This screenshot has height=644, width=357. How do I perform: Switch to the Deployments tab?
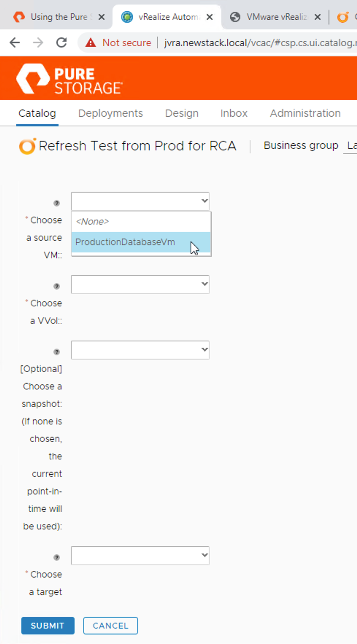pos(110,113)
